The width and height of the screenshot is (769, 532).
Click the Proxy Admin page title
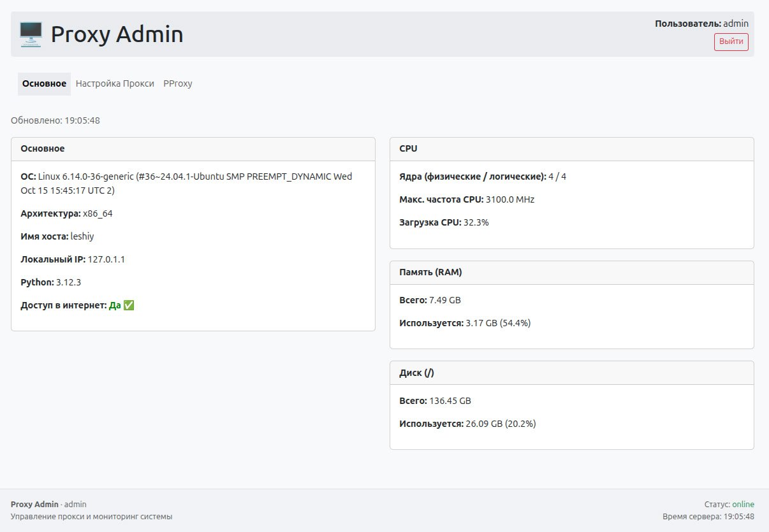click(x=117, y=34)
